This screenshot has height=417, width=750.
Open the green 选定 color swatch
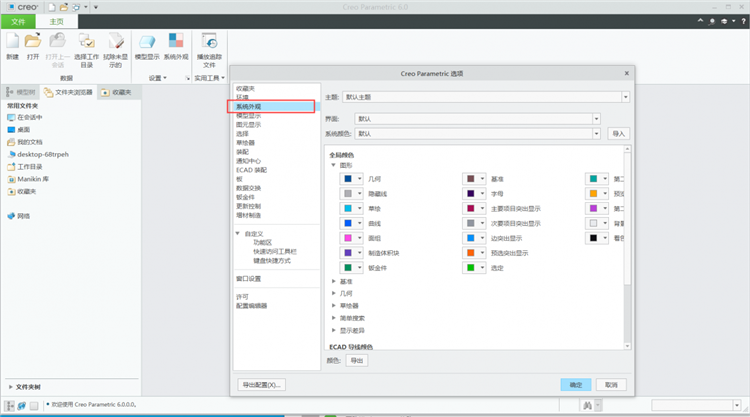coord(474,268)
